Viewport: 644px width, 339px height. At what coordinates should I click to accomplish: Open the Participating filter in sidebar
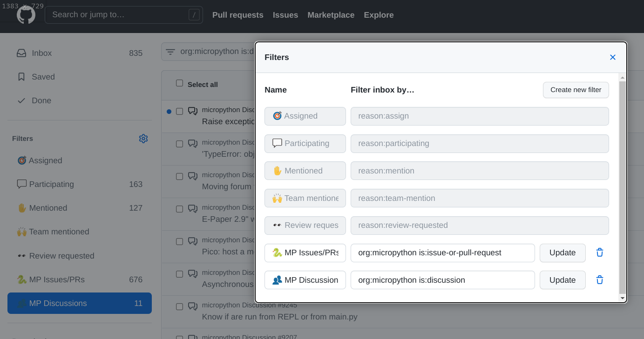80,184
